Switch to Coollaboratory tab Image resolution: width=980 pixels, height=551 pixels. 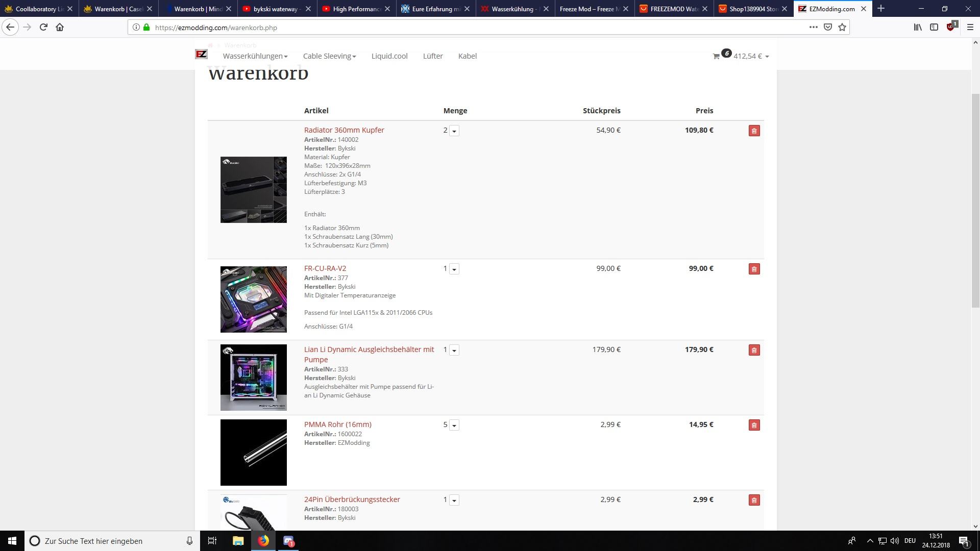tap(38, 9)
